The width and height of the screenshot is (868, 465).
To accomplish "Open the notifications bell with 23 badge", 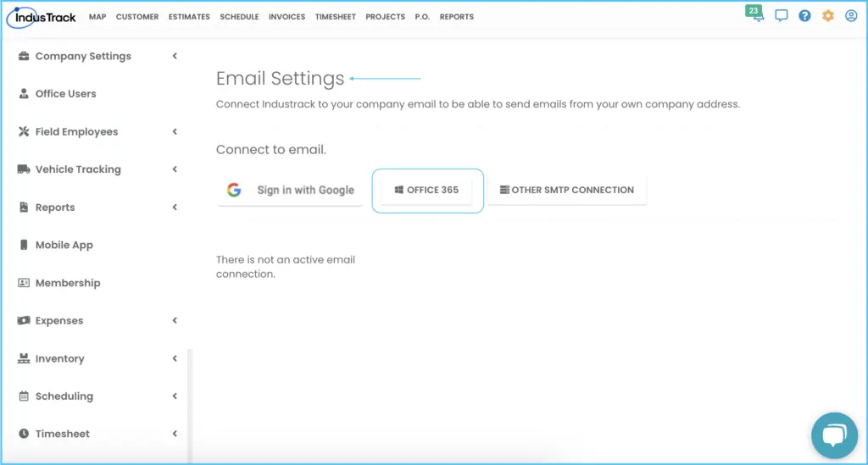I will [755, 14].
